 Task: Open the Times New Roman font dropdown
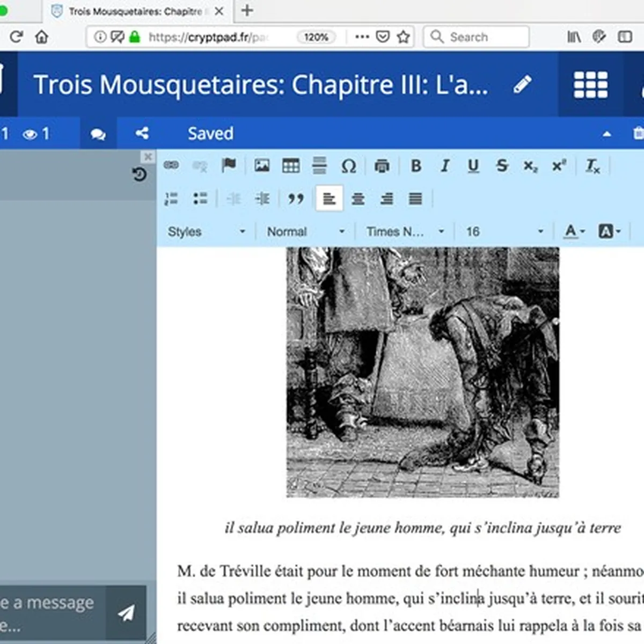(x=405, y=231)
